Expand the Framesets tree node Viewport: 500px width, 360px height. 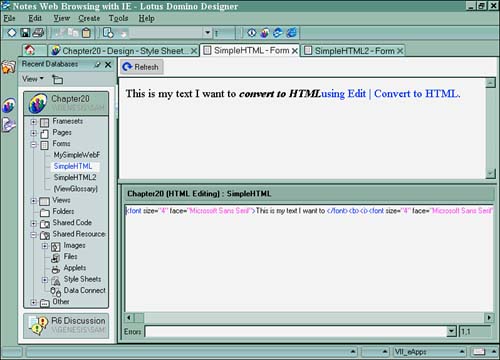34,122
